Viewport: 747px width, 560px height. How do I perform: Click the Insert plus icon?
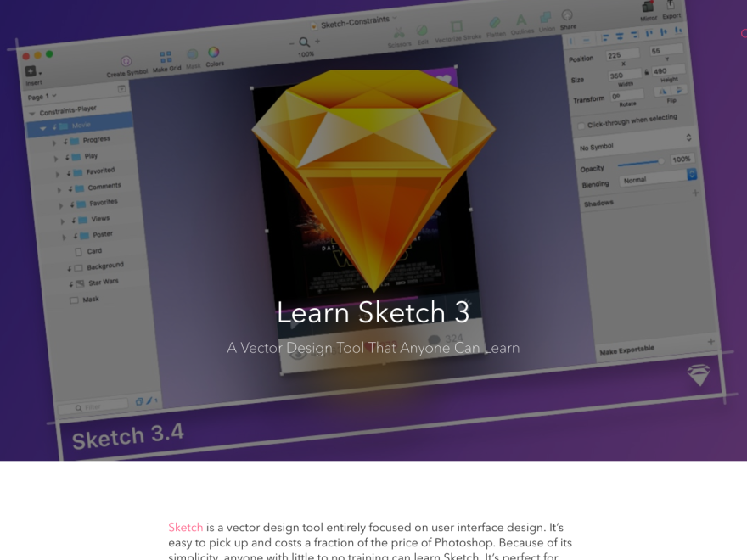31,71
